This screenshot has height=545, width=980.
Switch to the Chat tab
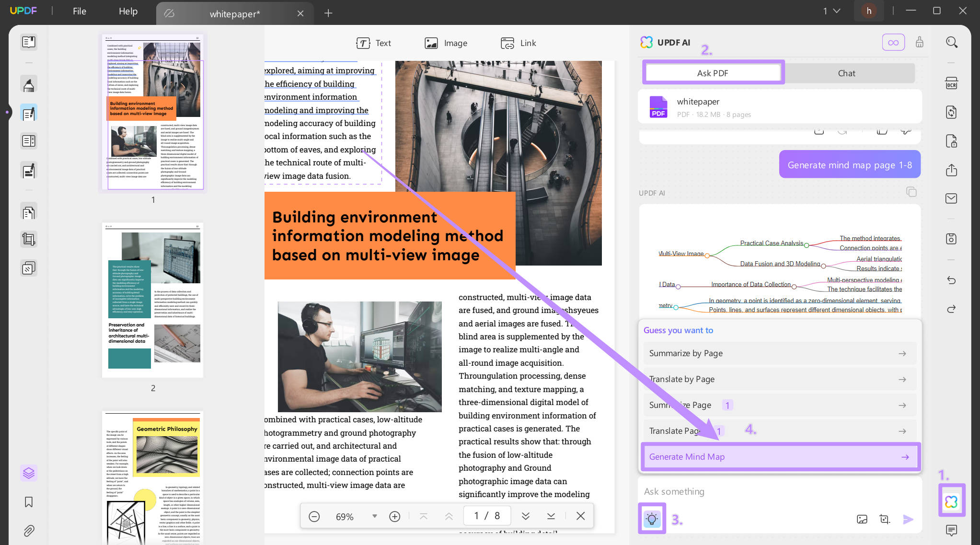[x=846, y=72]
